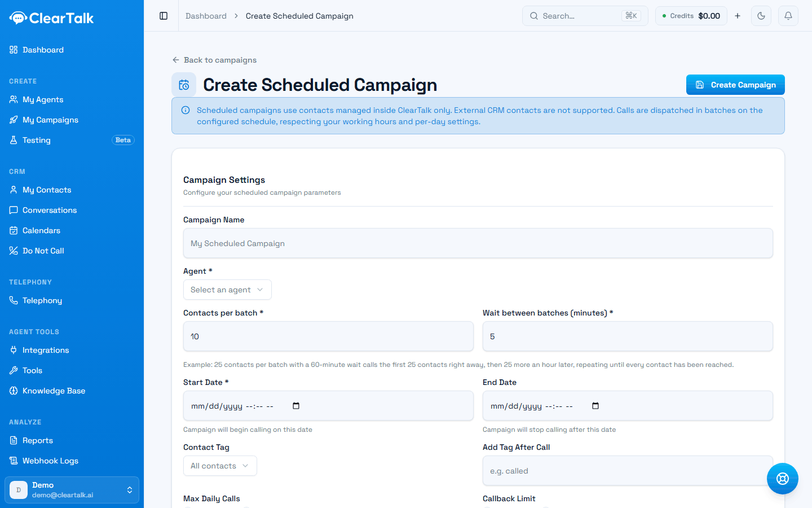The image size is (812, 508).
Task: Go to Dashboard in sidebar
Action: pyautogui.click(x=72, y=50)
